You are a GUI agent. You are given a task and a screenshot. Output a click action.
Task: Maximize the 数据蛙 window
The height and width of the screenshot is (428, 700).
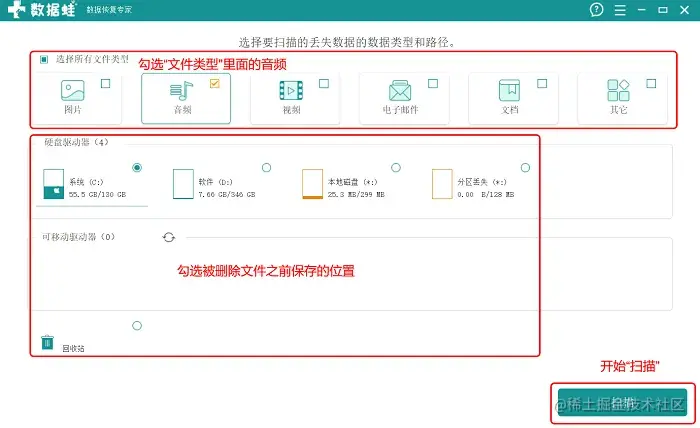(x=663, y=10)
